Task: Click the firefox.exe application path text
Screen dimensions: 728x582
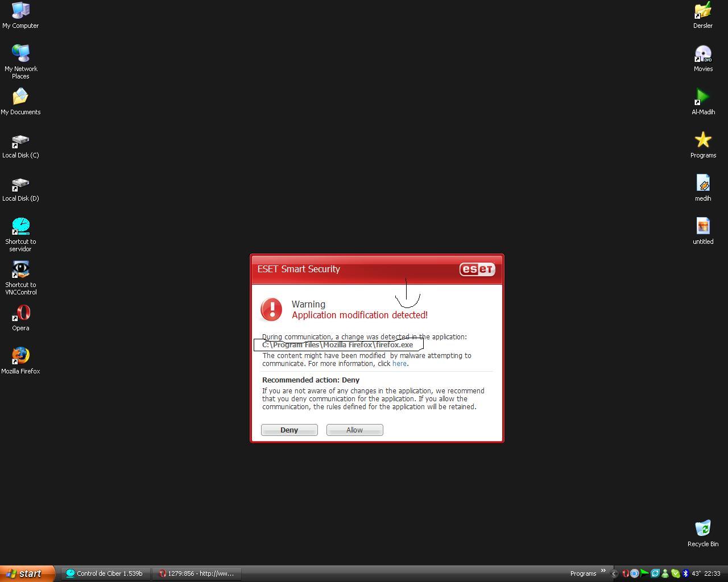Action: pos(337,345)
